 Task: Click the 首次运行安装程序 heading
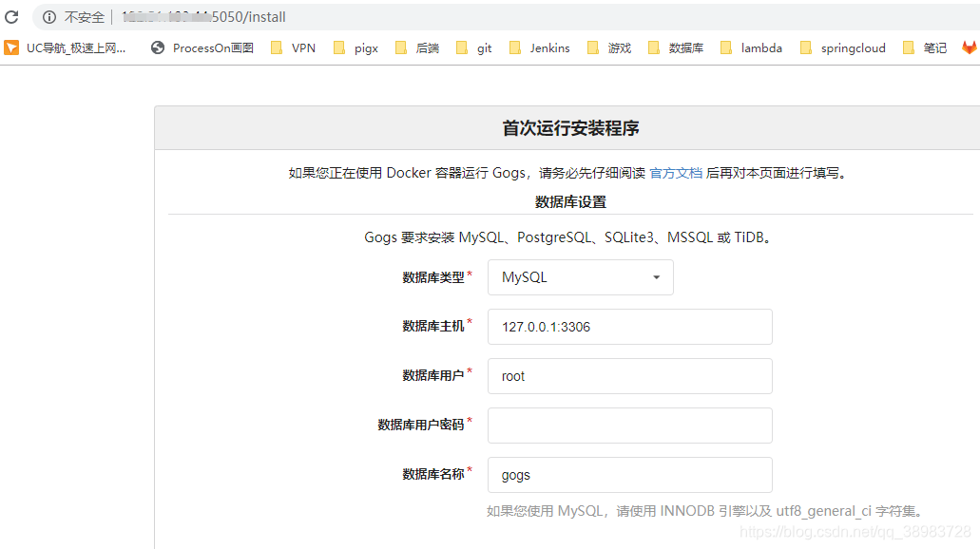(x=570, y=128)
